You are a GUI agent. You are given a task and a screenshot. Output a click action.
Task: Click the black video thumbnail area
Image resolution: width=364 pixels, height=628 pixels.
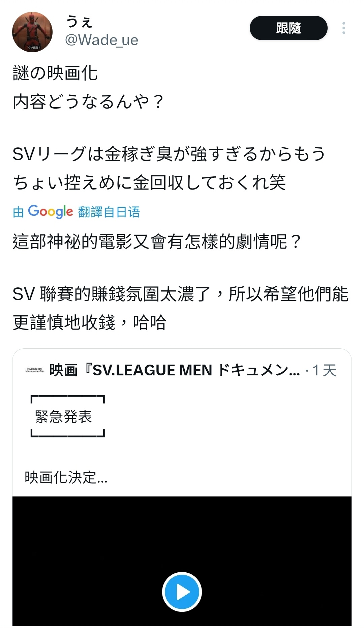[x=182, y=561]
